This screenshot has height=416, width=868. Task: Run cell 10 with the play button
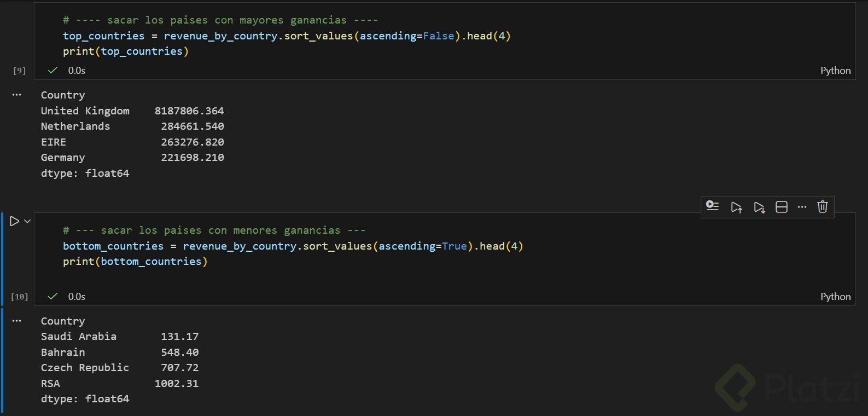tap(14, 221)
